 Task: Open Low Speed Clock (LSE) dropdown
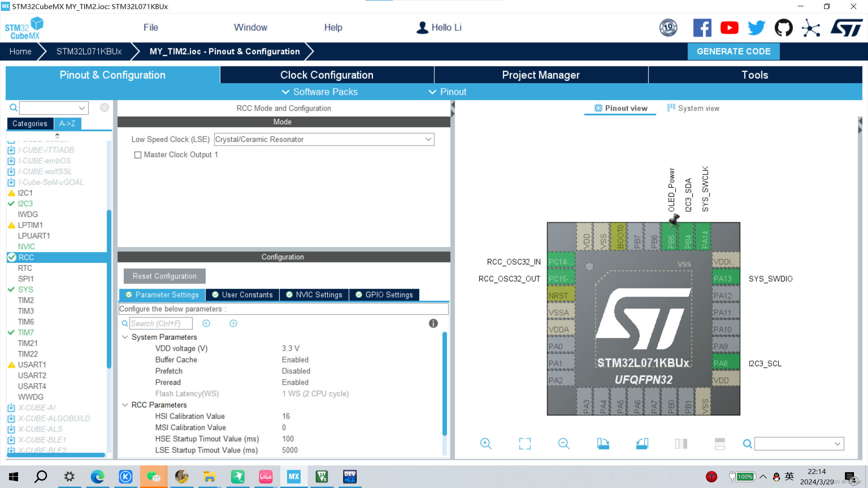(324, 139)
